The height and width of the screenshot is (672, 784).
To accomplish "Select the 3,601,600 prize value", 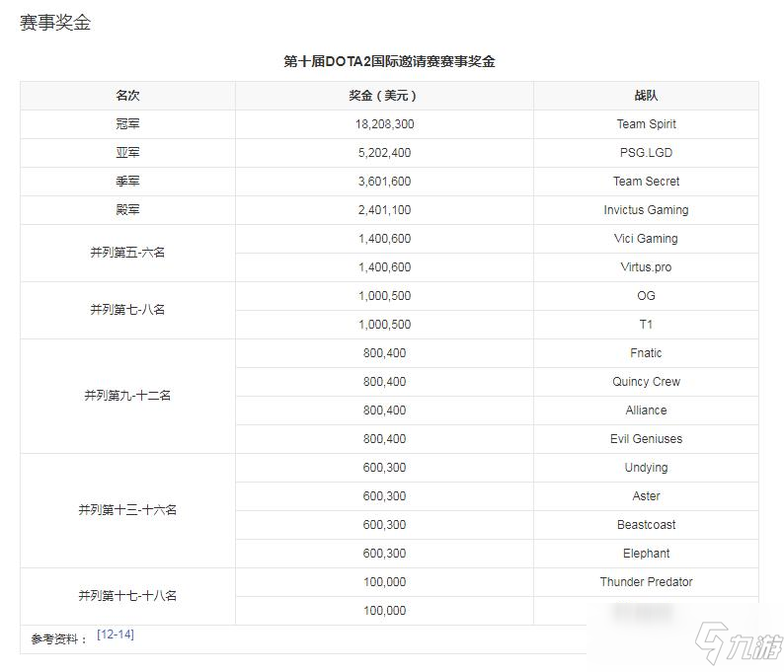I will (x=384, y=181).
